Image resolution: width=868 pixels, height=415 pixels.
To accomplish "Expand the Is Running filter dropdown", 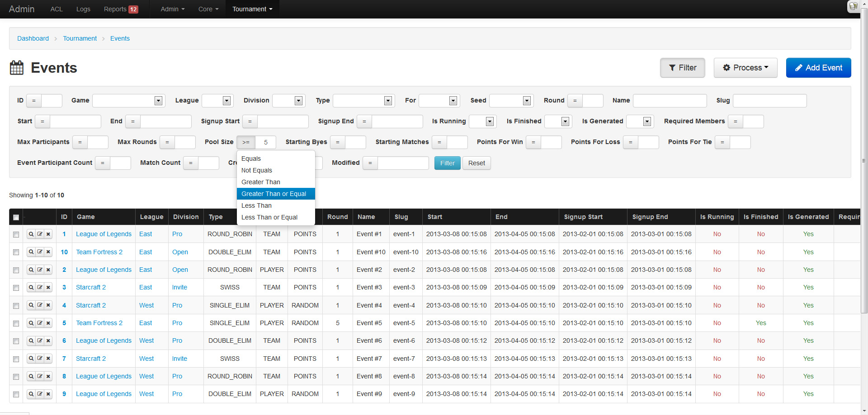I will (482, 121).
